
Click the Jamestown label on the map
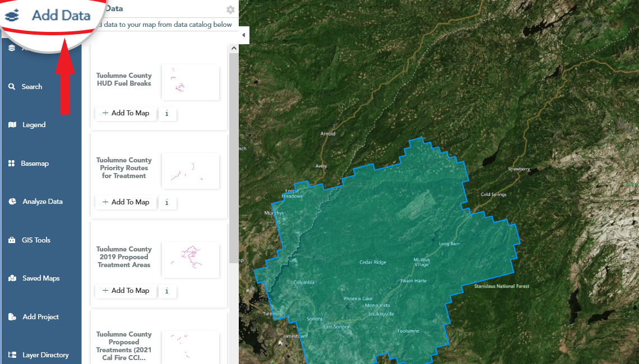click(295, 337)
